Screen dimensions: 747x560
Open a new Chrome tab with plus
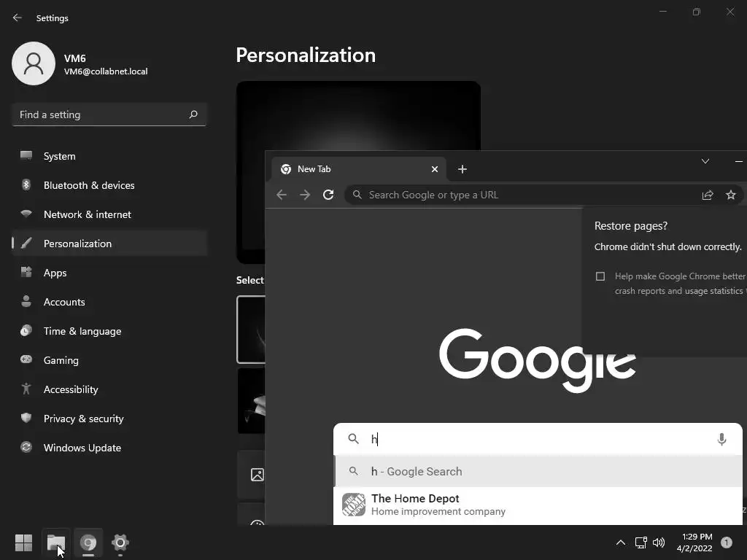tap(462, 169)
